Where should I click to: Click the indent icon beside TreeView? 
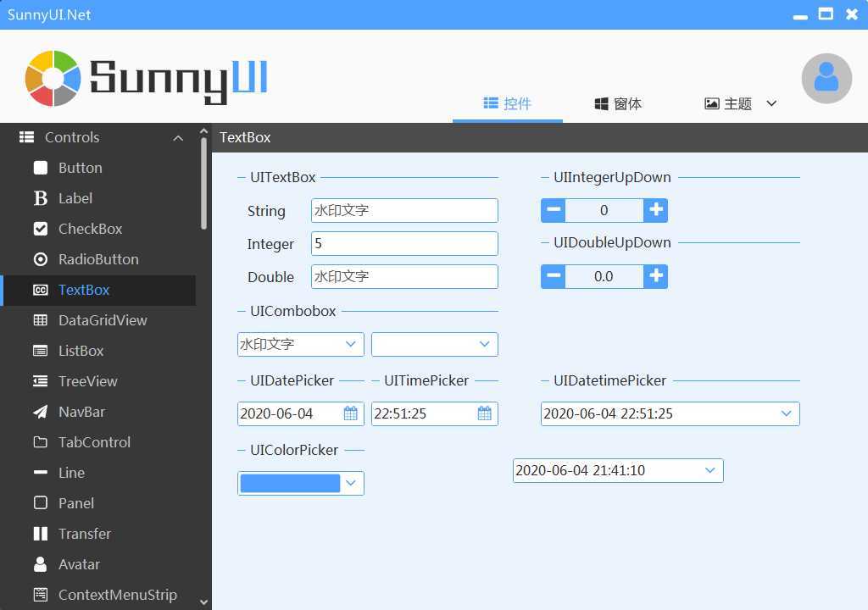click(x=41, y=381)
